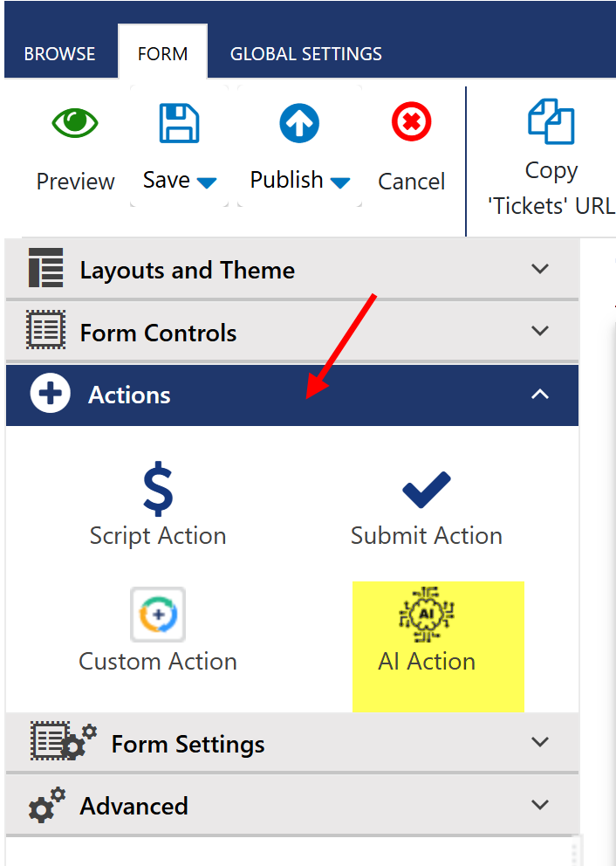Viewport: 616px width, 866px height.
Task: Open the Publish dropdown arrow
Action: [x=340, y=182]
